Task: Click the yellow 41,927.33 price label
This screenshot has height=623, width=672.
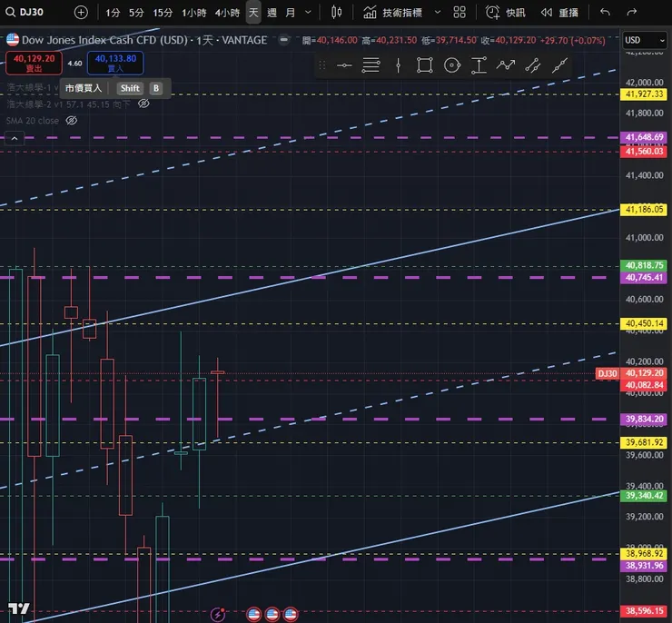Action: click(x=644, y=94)
